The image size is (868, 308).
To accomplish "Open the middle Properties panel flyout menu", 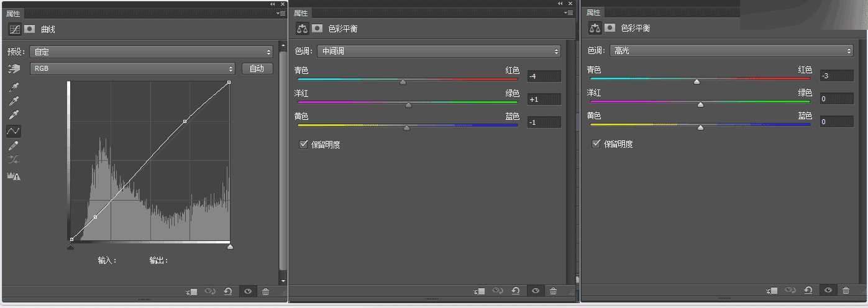I will (569, 12).
